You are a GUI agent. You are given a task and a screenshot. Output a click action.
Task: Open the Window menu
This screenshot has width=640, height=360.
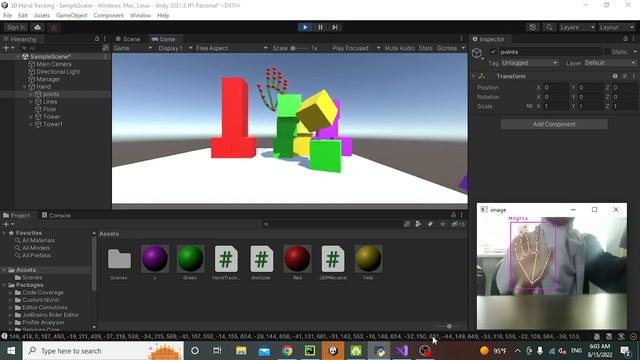tap(140, 16)
